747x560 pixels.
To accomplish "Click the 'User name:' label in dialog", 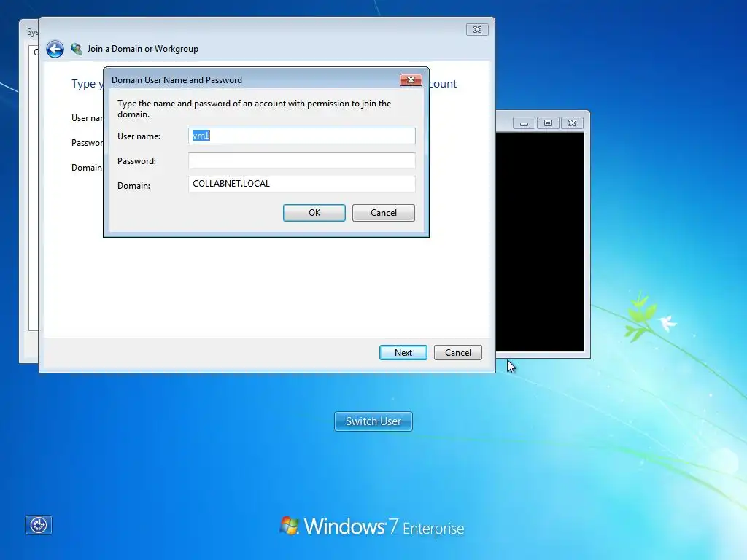I will (139, 136).
